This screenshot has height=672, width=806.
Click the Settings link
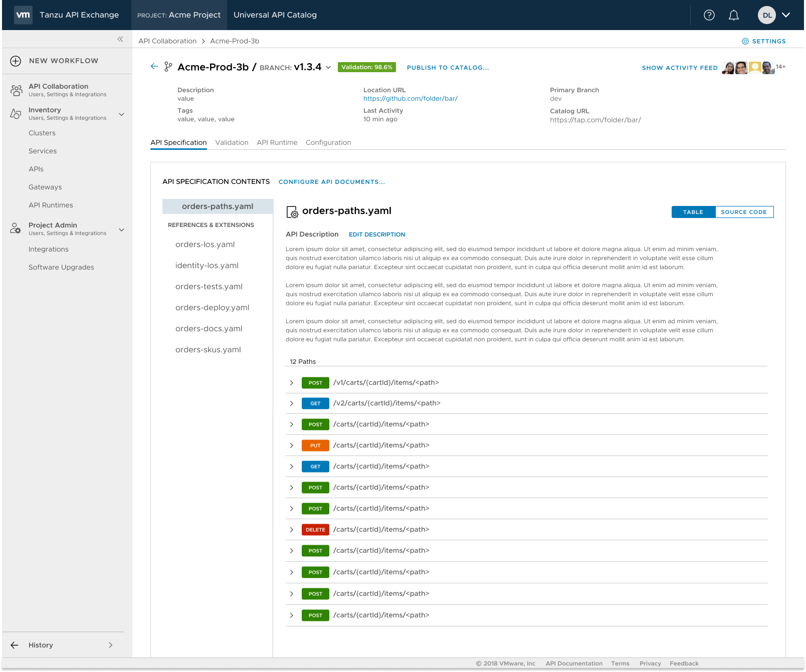click(x=769, y=41)
